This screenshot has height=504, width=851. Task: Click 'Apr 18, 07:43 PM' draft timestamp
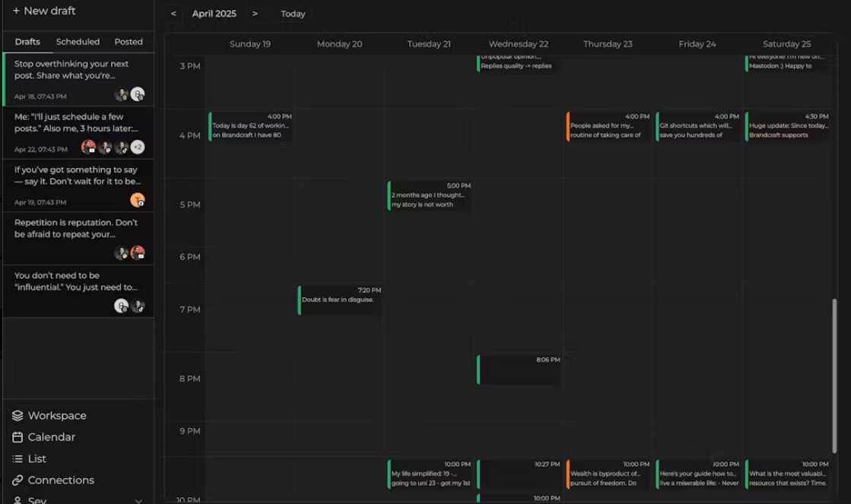click(40, 96)
